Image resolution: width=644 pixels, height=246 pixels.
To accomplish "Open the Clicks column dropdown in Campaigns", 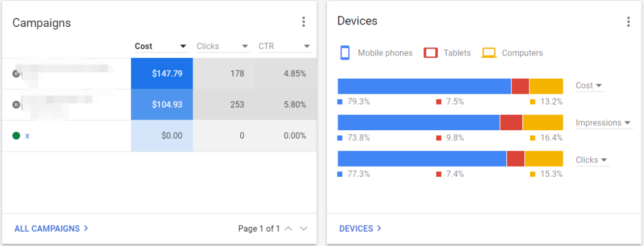I will (245, 46).
